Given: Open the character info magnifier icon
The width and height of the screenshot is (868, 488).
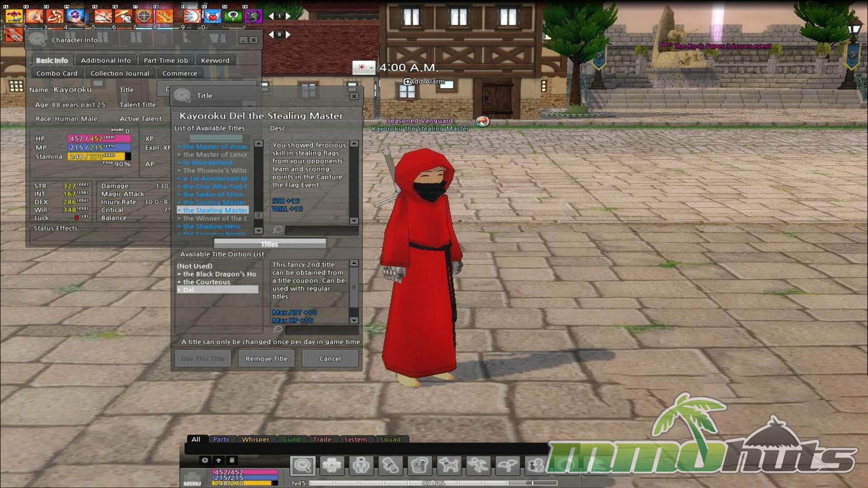Looking at the screenshot, I should point(303,465).
